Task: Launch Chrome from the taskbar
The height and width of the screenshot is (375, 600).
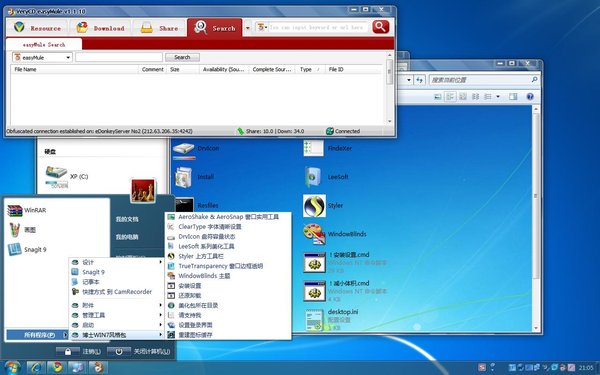Action: (x=57, y=367)
